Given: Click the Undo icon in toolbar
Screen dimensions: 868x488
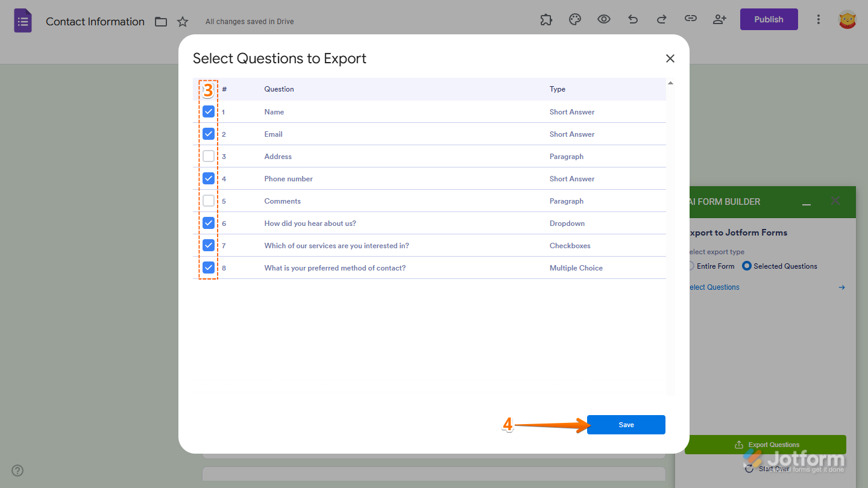Looking at the screenshot, I should click(632, 19).
